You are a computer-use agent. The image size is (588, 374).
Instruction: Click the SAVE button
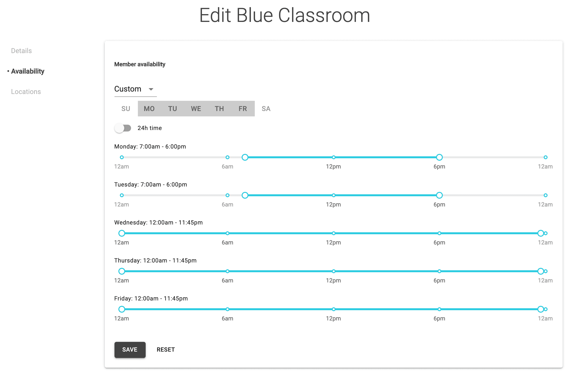(129, 349)
